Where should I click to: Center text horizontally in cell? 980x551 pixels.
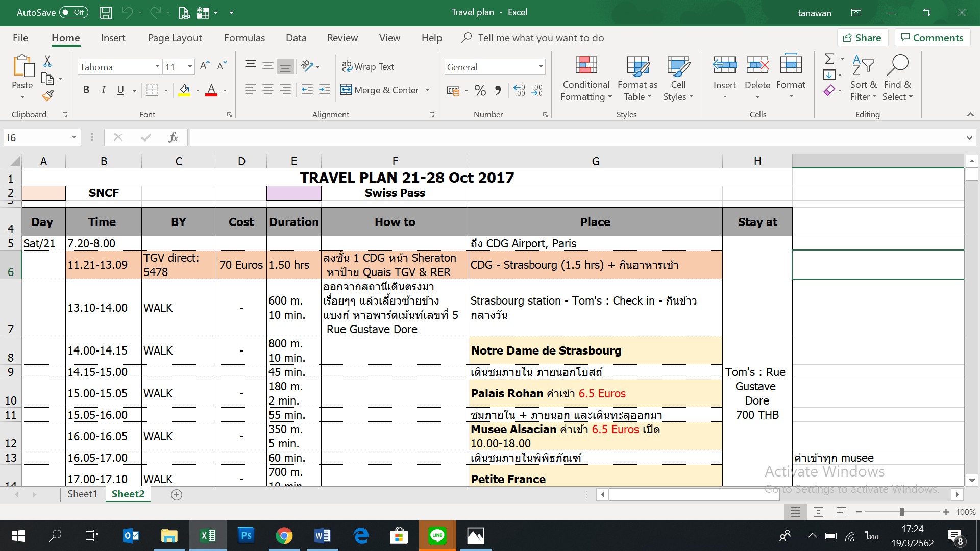268,90
